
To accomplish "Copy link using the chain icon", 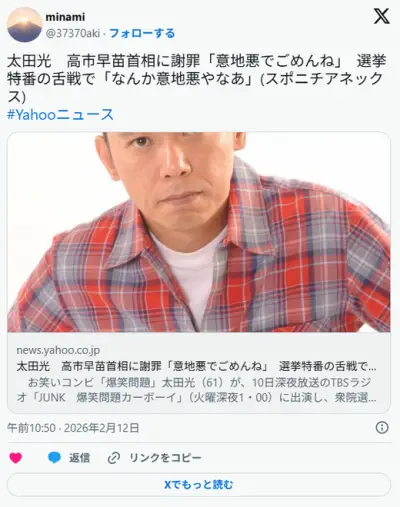I will [114, 458].
